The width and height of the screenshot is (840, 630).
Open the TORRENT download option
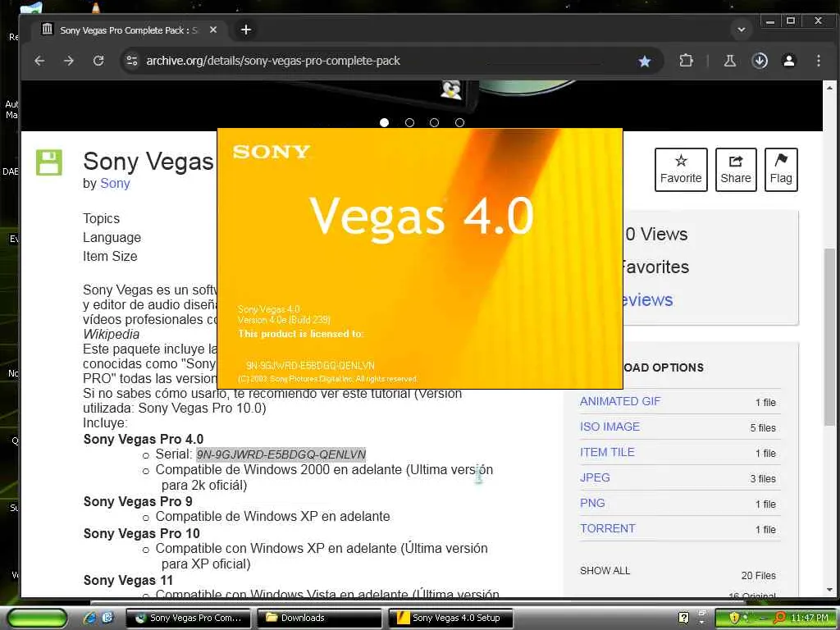click(608, 529)
